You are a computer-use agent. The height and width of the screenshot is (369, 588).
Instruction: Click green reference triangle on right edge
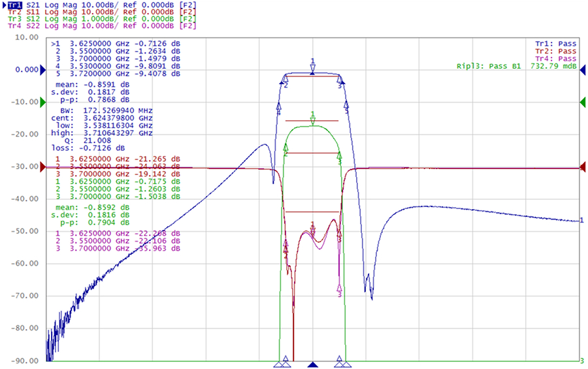click(583, 103)
